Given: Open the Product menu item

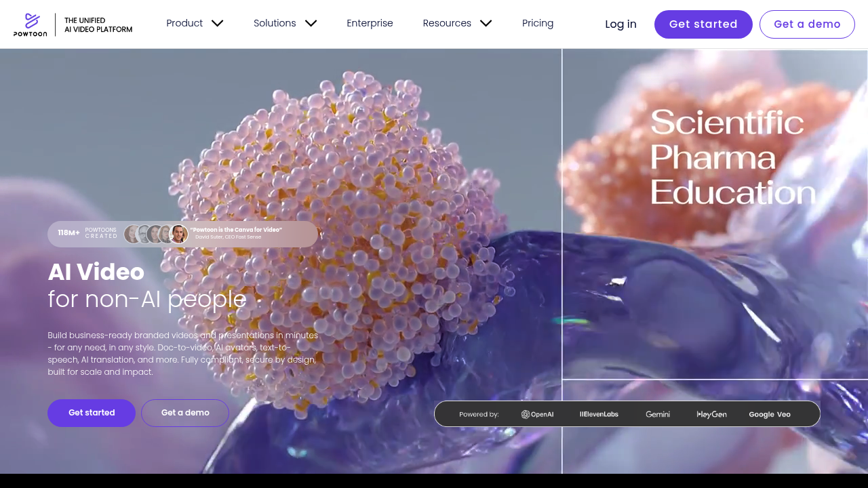Looking at the screenshot, I should pyautogui.click(x=184, y=23).
